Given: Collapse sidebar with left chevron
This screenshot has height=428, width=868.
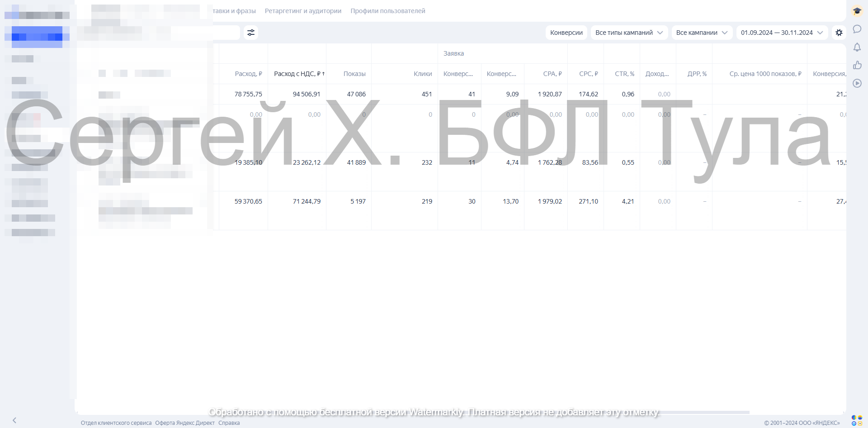Looking at the screenshot, I should pos(14,420).
